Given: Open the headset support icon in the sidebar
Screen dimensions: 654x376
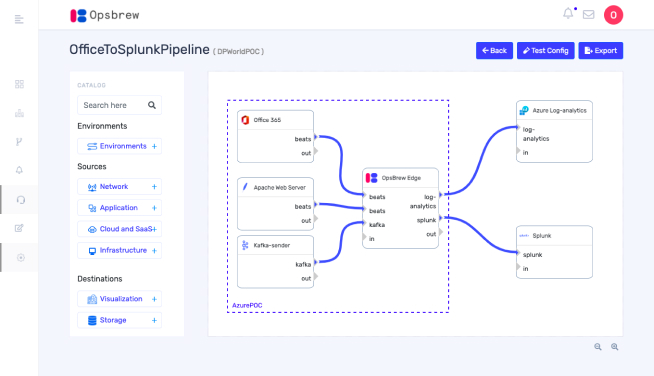Looking at the screenshot, I should 20,200.
